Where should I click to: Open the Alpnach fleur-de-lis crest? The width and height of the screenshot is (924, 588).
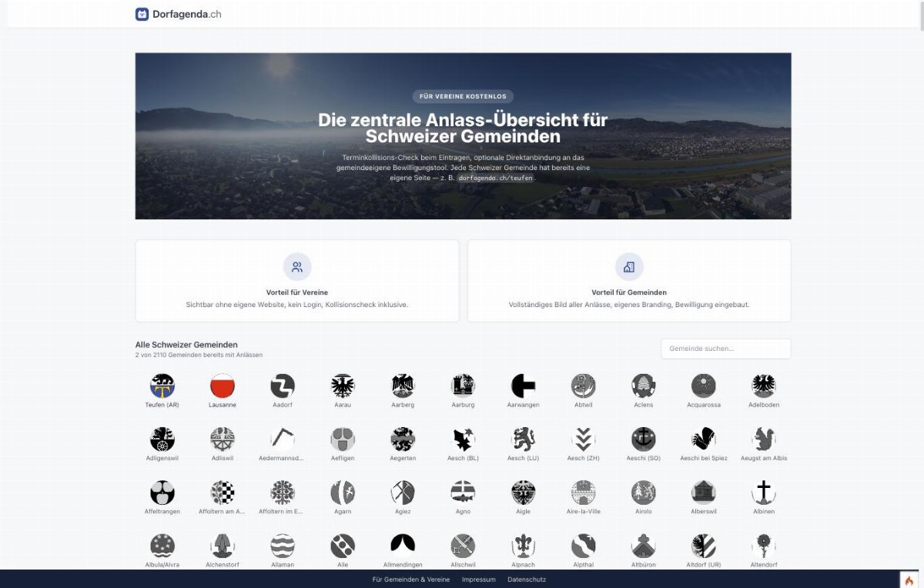pyautogui.click(x=524, y=546)
